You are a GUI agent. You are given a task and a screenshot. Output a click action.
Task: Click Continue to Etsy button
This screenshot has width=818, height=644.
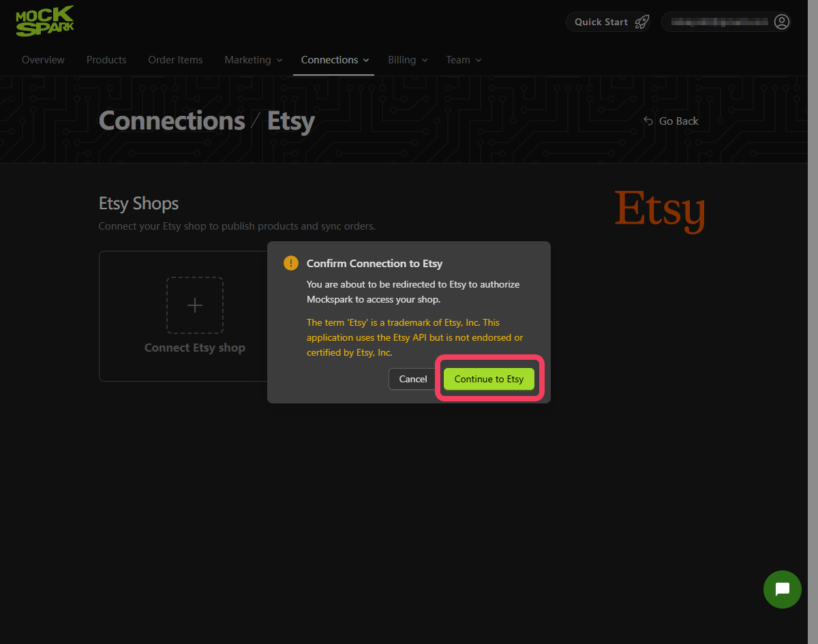[489, 379]
